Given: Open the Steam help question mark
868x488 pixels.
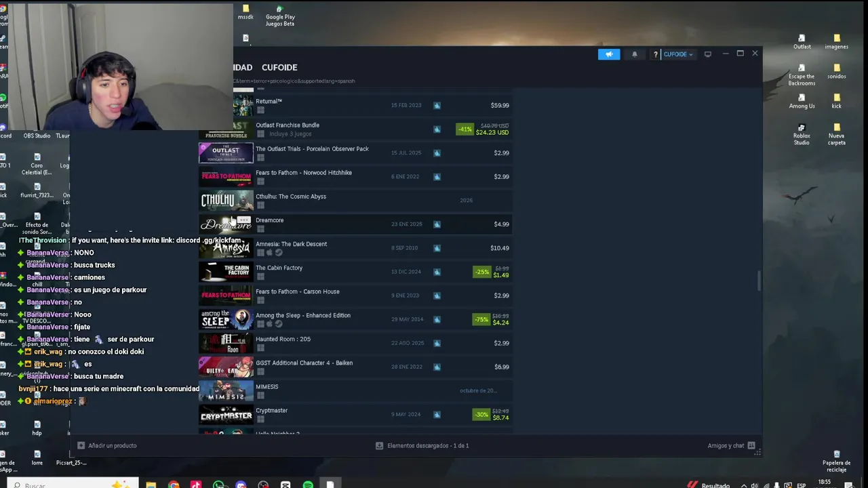Looking at the screenshot, I should [655, 54].
